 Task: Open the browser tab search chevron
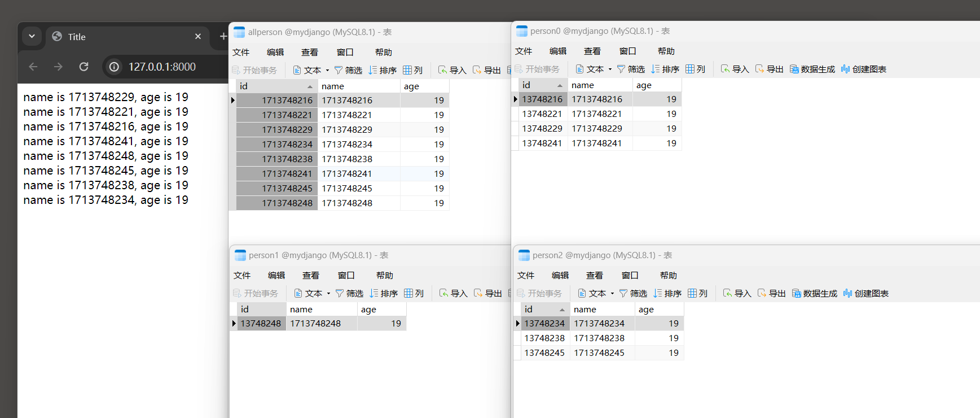coord(32,36)
